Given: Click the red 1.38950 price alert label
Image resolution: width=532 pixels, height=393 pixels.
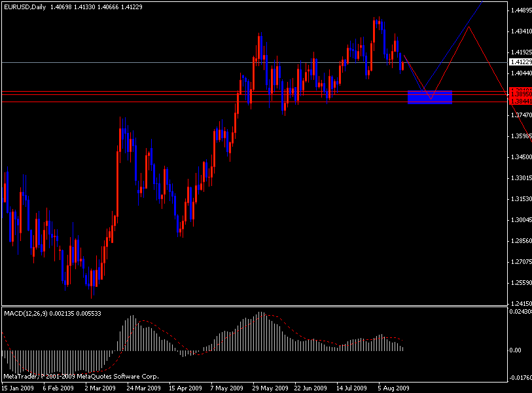Looking at the screenshot, I should click(520, 94).
